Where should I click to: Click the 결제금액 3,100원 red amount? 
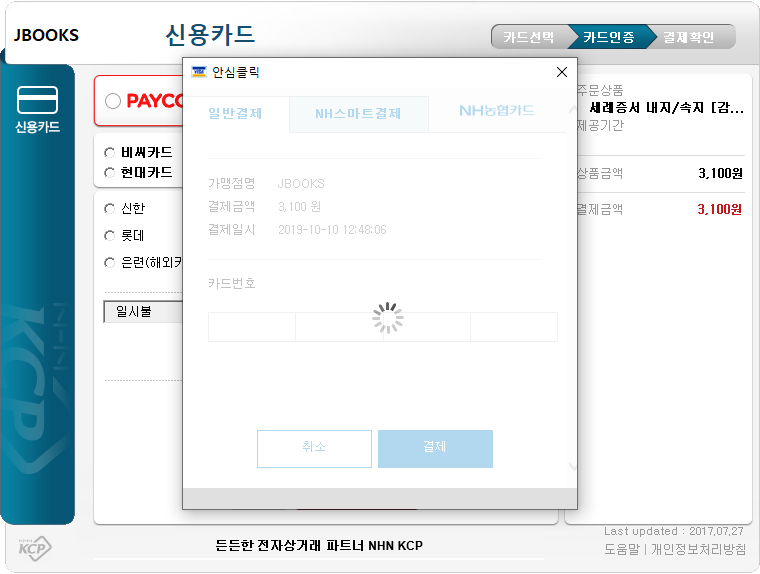(x=720, y=209)
